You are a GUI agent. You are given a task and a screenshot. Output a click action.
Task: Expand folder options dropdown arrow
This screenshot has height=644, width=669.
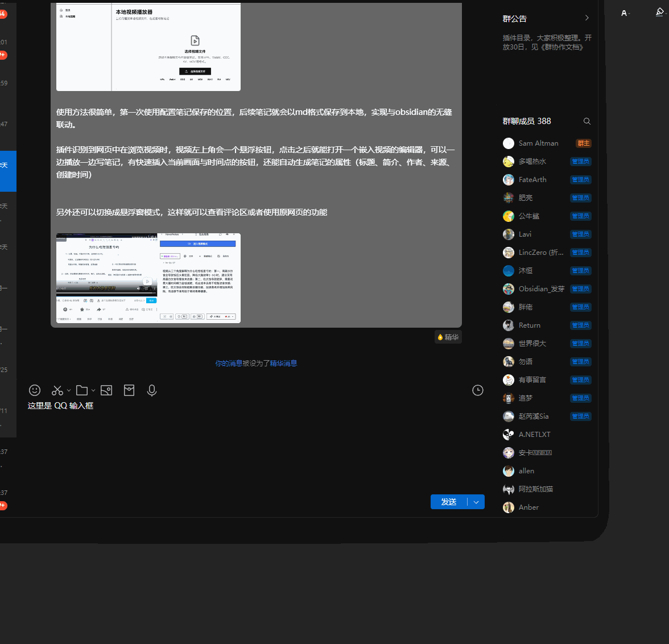tap(93, 391)
